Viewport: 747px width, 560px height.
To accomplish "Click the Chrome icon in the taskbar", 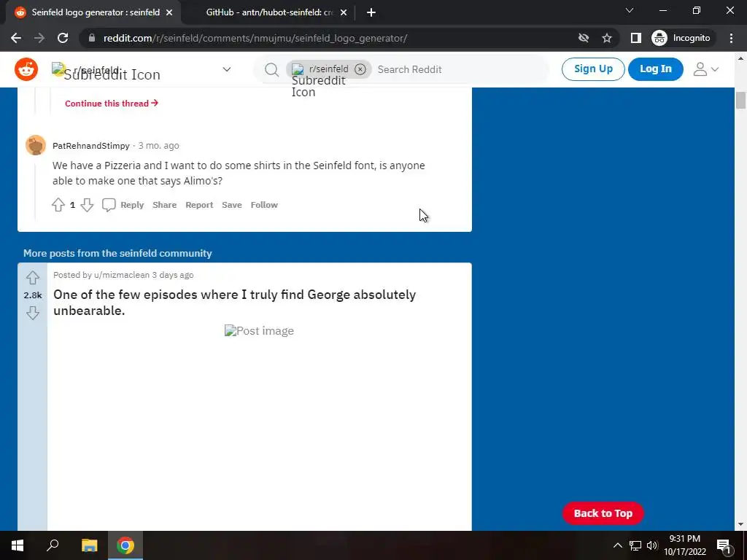I will coord(125,545).
